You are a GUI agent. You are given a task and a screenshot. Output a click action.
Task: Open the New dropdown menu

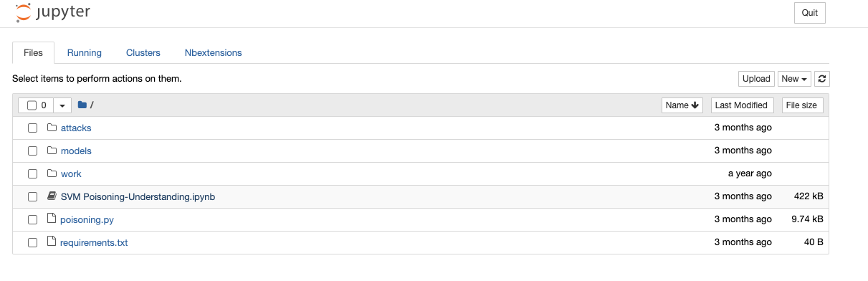[794, 79]
